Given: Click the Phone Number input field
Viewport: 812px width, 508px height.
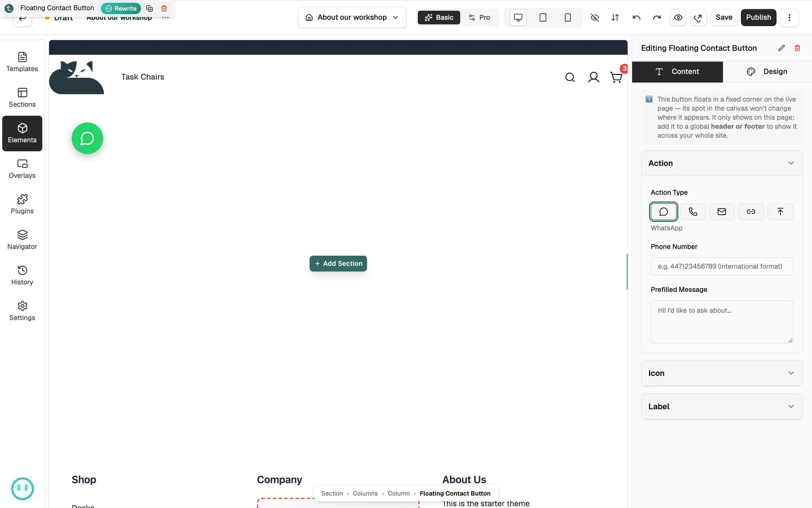Looking at the screenshot, I should (x=722, y=267).
